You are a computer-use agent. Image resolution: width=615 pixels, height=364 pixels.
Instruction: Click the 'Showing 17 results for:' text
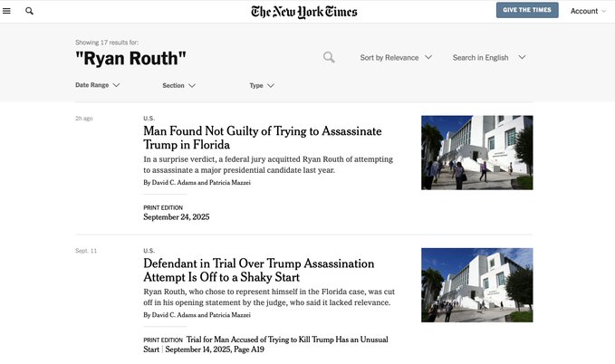pyautogui.click(x=107, y=43)
